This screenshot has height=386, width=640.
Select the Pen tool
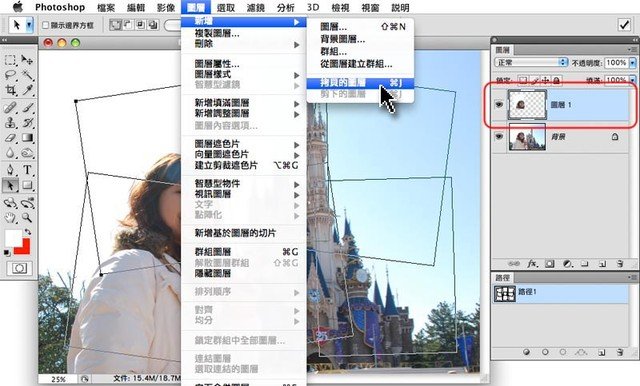10,170
